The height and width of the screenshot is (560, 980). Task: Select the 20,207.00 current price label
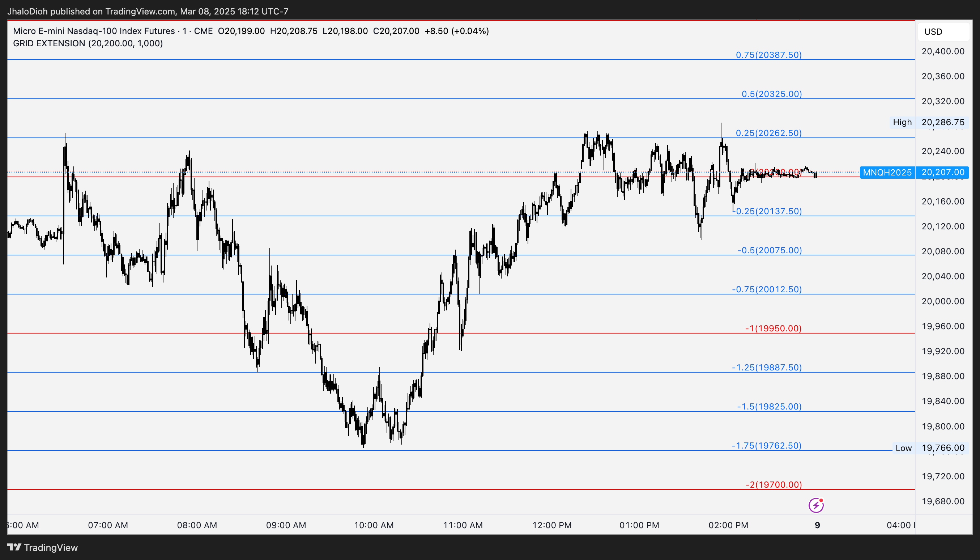[943, 172]
